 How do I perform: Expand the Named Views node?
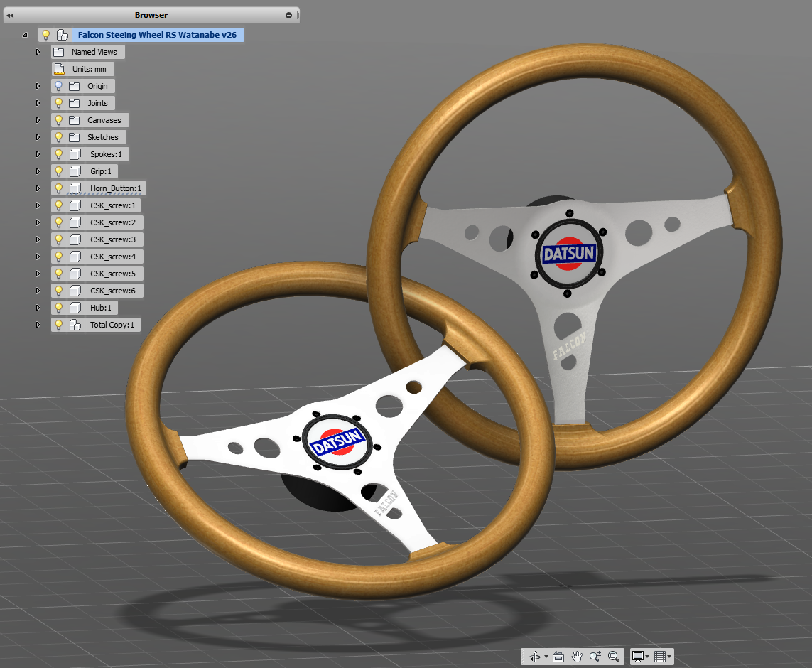tap(38, 52)
